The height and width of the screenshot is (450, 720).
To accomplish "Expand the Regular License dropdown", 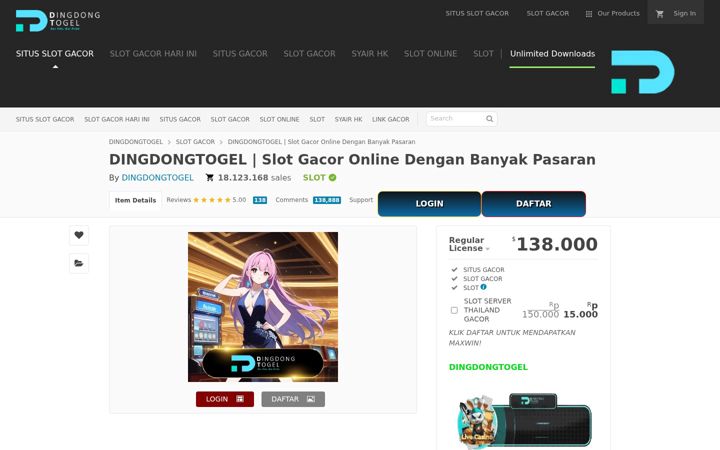I will click(469, 244).
